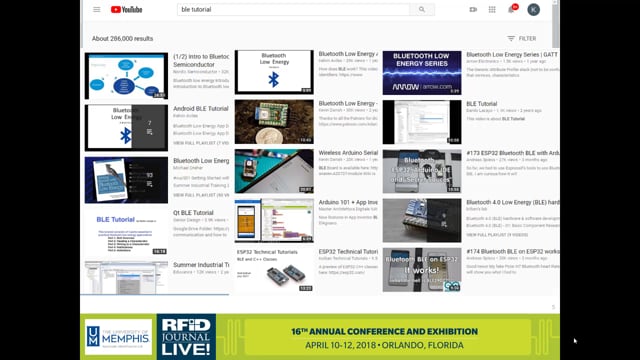Screen dimensions: 640x360
Task: Open the Qt BLE Tutorial video title
Action: tap(193, 213)
